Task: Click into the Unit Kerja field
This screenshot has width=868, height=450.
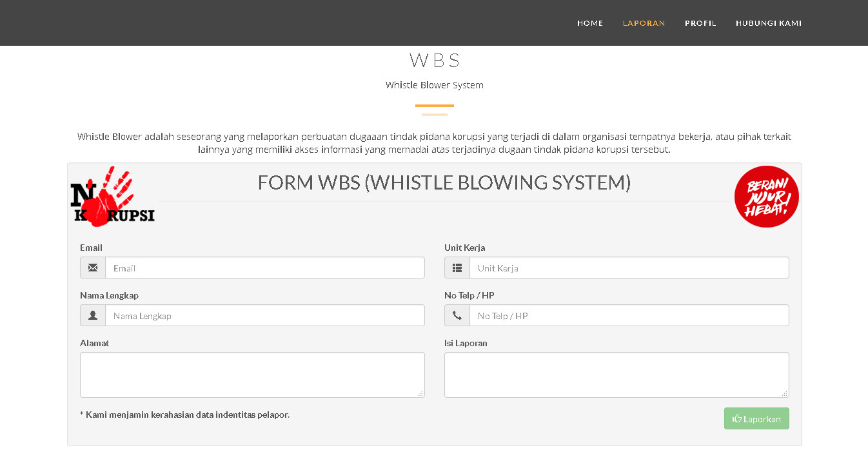Action: (629, 268)
